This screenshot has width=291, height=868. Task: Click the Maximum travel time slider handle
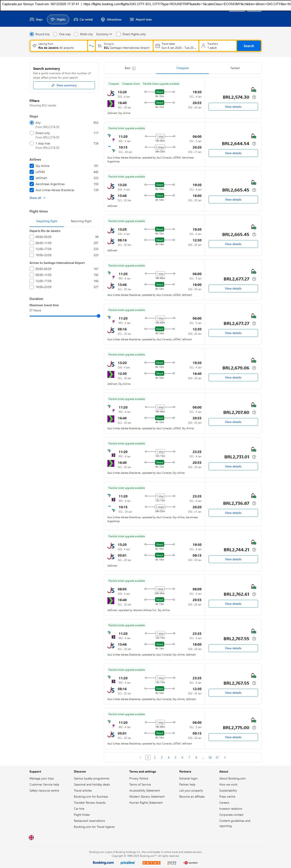pos(98,316)
